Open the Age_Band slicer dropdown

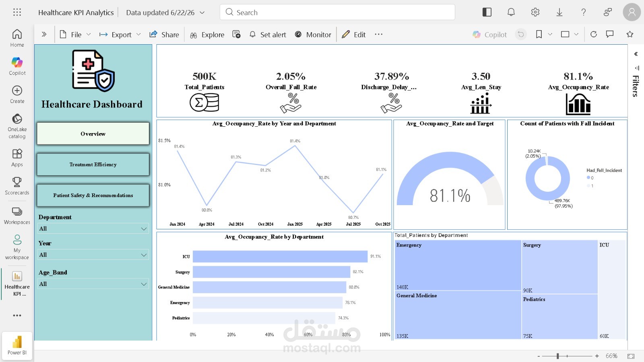(93, 284)
